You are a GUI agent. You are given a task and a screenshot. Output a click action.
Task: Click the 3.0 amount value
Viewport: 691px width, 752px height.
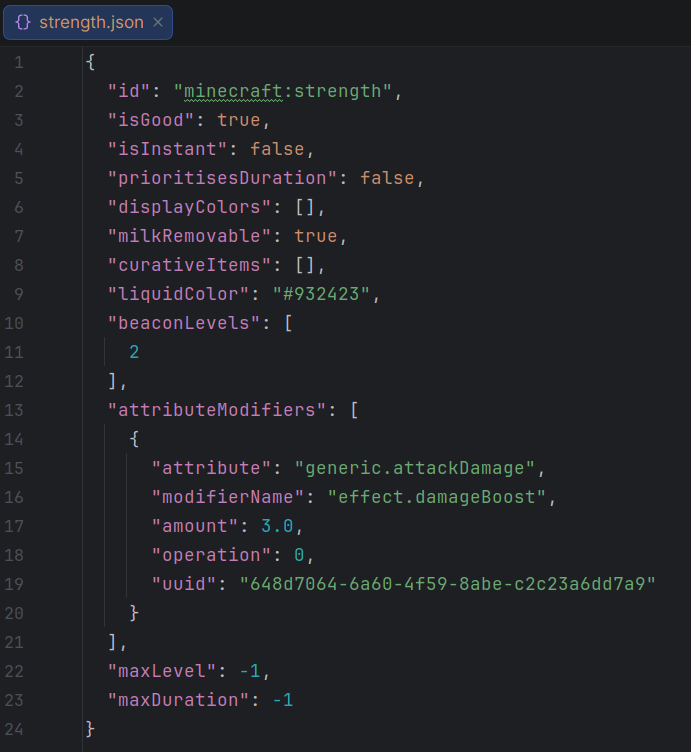click(277, 526)
